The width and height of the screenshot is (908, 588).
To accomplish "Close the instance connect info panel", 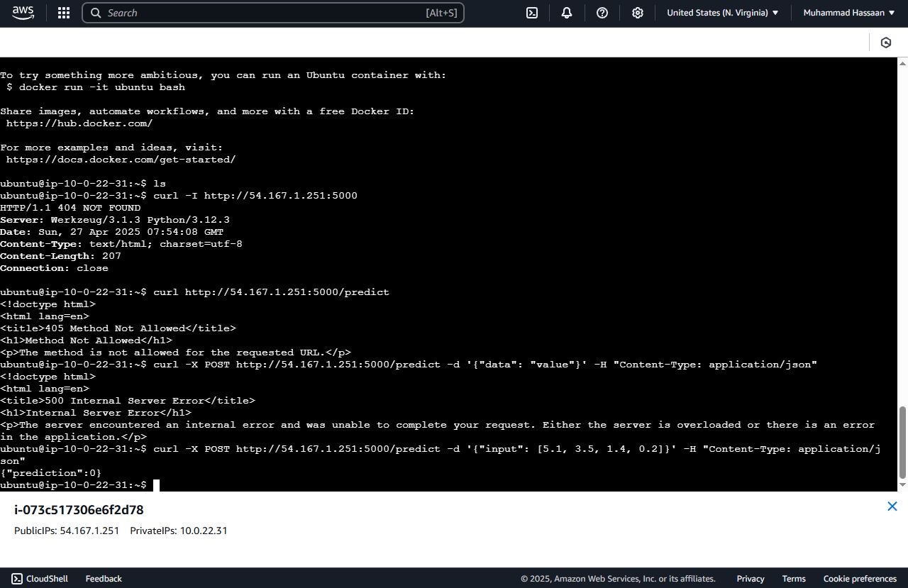I will 892,506.
